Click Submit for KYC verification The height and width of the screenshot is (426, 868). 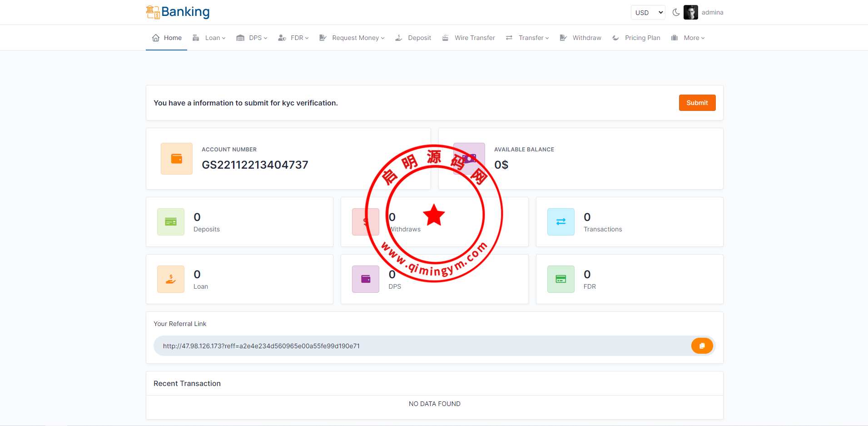tap(697, 103)
